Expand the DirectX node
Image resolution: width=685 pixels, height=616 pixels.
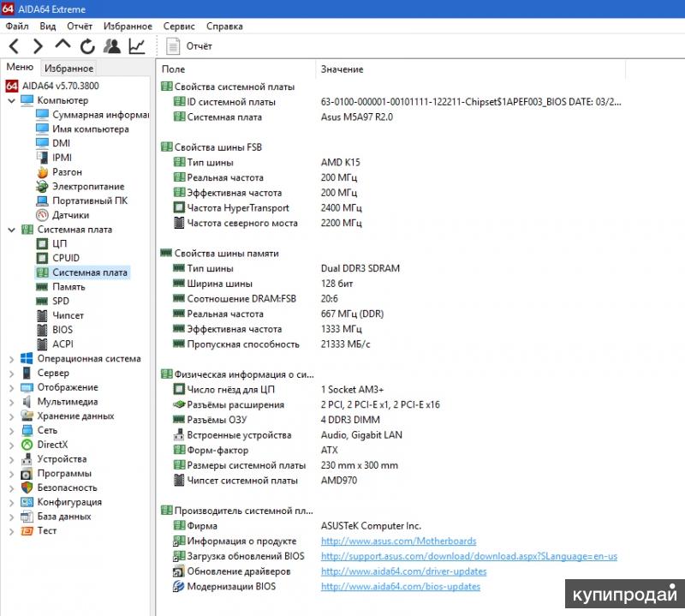pyautogui.click(x=12, y=445)
